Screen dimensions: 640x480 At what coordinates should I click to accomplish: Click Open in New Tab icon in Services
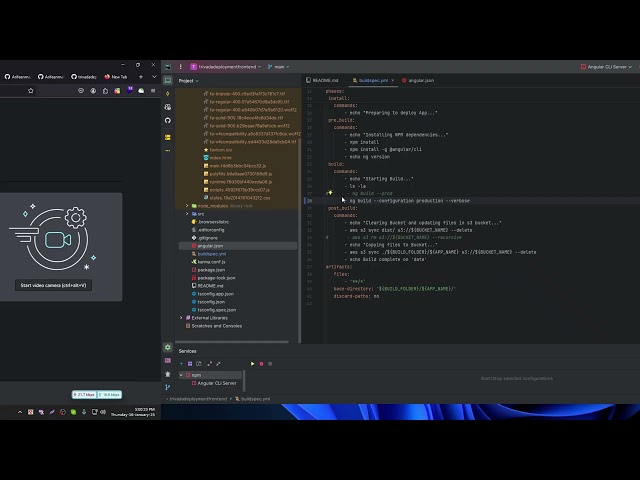coord(199,364)
